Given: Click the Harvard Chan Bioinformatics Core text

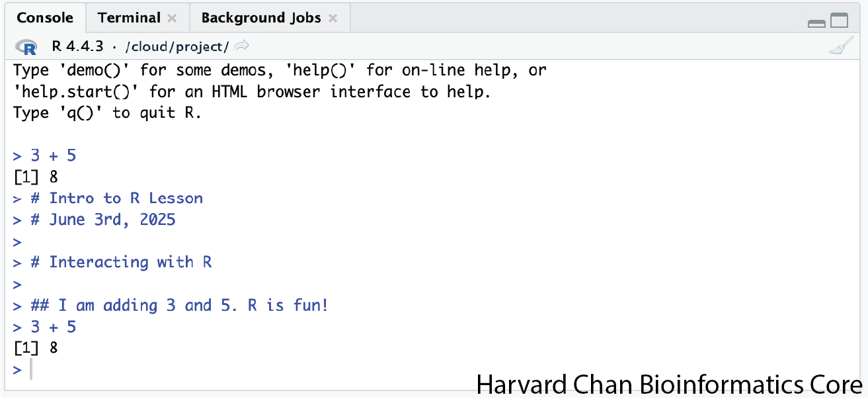Looking at the screenshot, I should click(x=669, y=385).
